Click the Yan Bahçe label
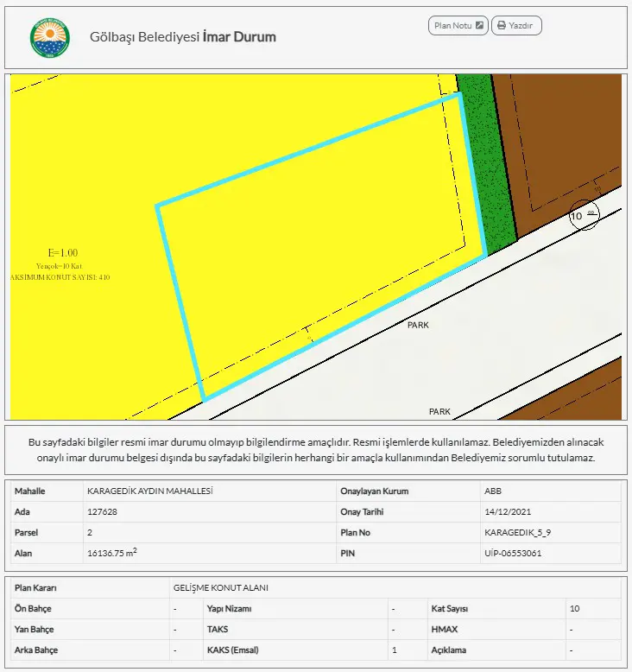This screenshot has width=632, height=672. [x=35, y=630]
